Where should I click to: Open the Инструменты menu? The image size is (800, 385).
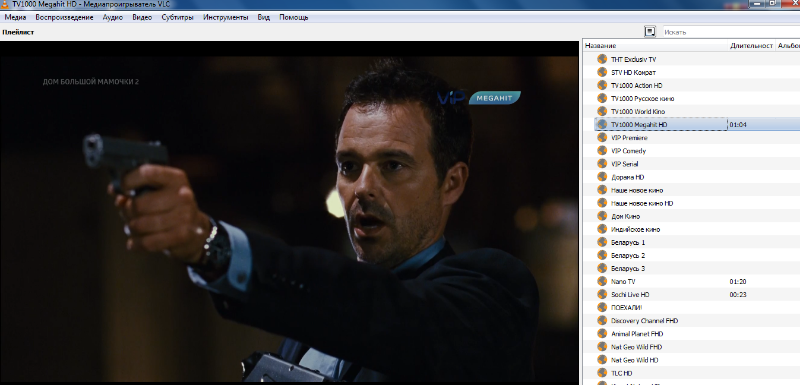click(x=226, y=17)
